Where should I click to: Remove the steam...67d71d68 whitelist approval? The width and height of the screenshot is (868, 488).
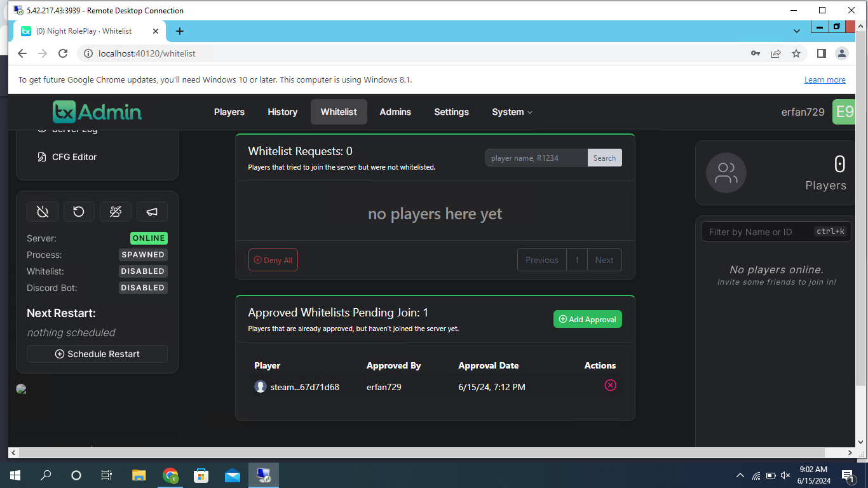(x=610, y=385)
